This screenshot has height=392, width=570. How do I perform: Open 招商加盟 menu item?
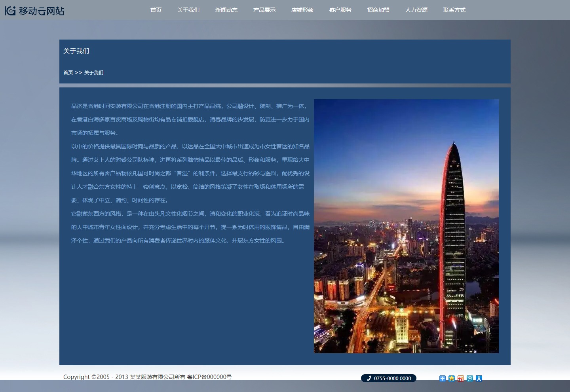378,10
